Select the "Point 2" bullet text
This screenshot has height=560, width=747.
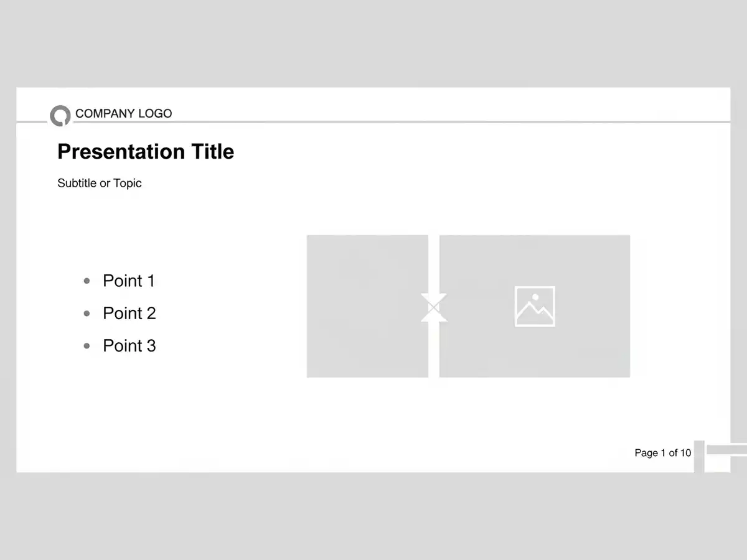pos(129,314)
